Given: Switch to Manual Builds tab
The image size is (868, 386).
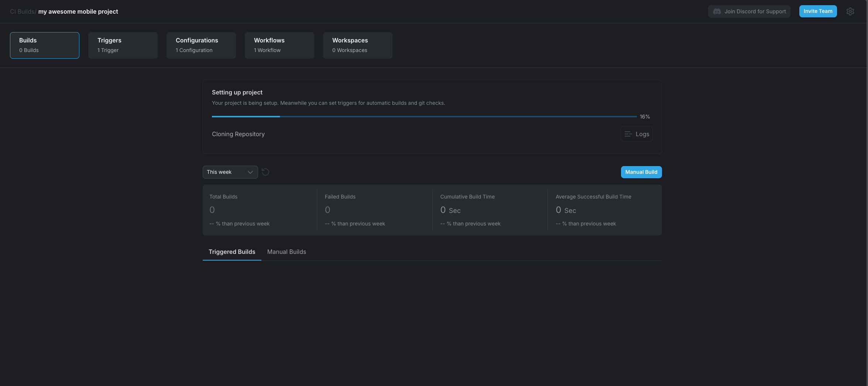Looking at the screenshot, I should [287, 252].
